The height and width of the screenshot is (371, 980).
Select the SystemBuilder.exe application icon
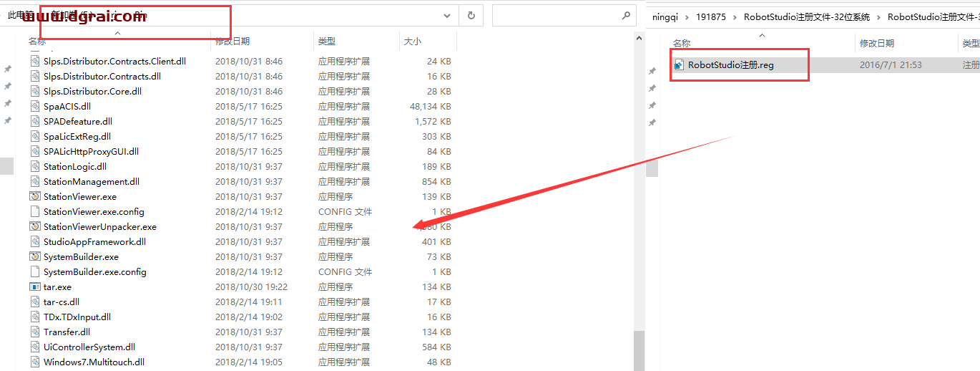pos(35,257)
